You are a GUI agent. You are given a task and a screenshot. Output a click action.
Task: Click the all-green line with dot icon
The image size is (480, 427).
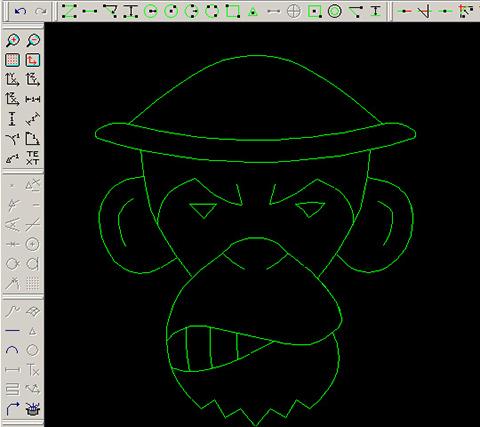pos(446,11)
